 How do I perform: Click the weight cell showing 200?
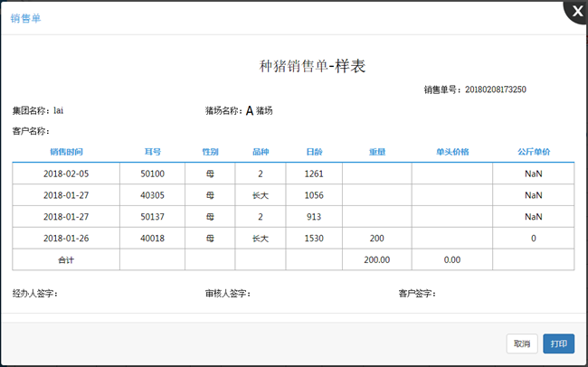[x=377, y=238]
